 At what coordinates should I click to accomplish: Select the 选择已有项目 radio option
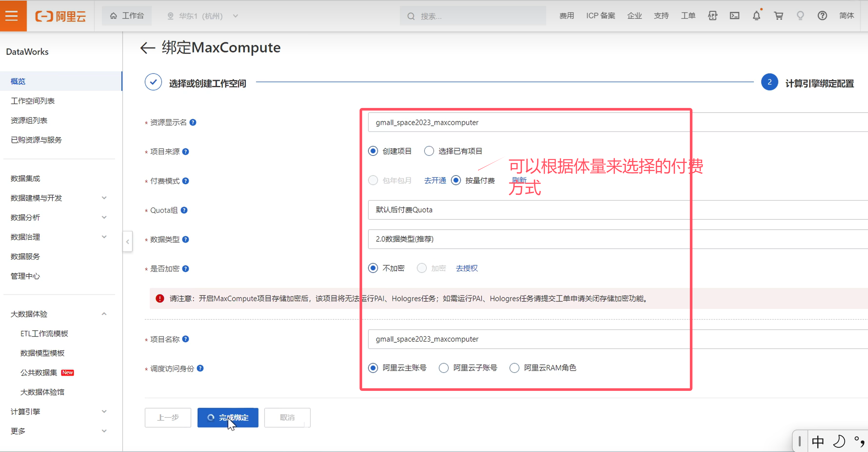tap(429, 151)
